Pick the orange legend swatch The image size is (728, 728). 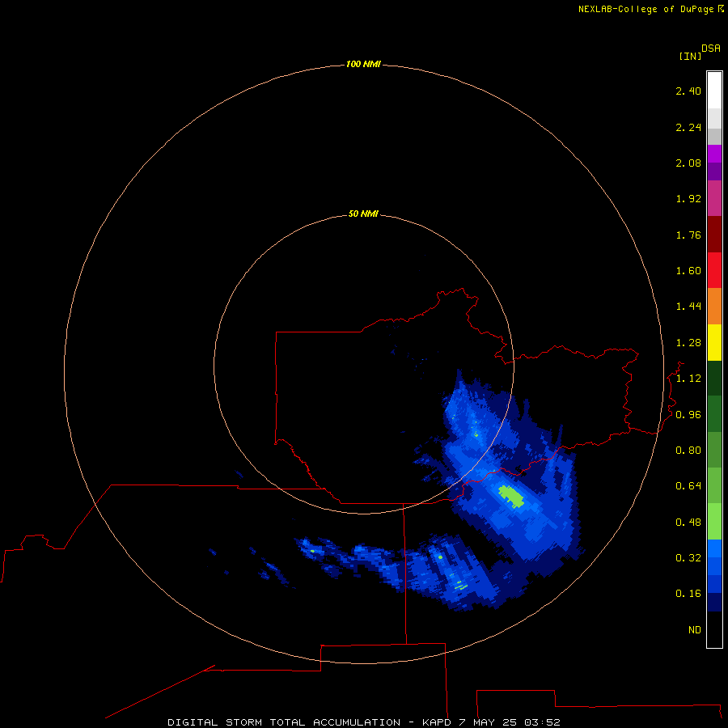[714, 306]
